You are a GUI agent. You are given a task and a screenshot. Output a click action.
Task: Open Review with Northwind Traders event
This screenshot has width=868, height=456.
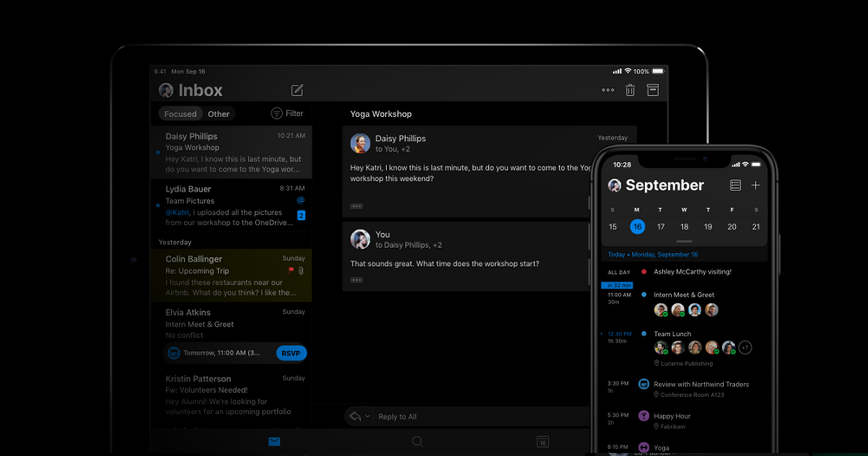pos(684,389)
